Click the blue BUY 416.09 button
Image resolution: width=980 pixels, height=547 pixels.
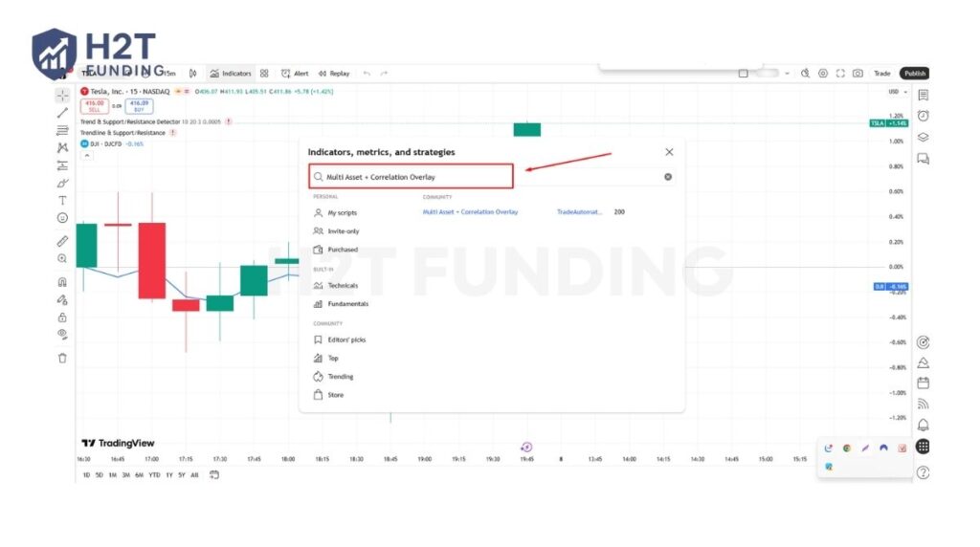[x=139, y=106]
